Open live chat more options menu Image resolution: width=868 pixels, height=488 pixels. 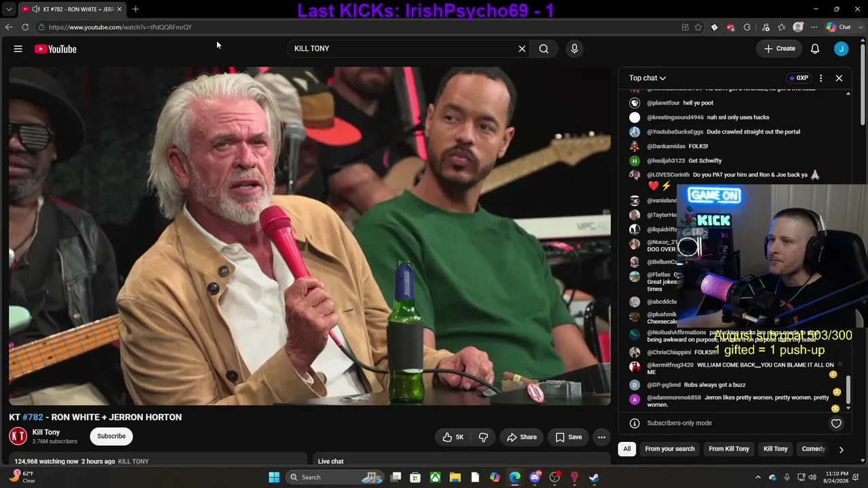click(x=821, y=78)
